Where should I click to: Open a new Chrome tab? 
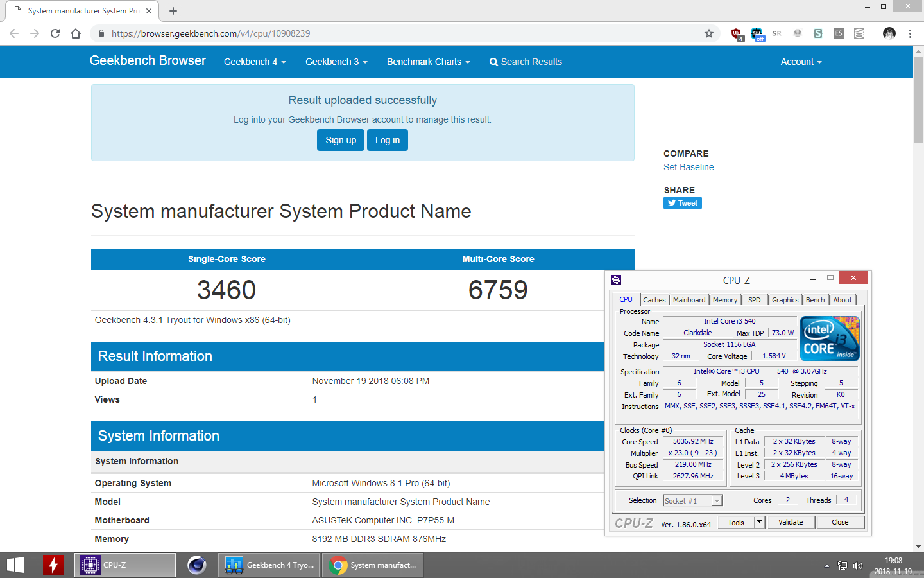click(173, 11)
